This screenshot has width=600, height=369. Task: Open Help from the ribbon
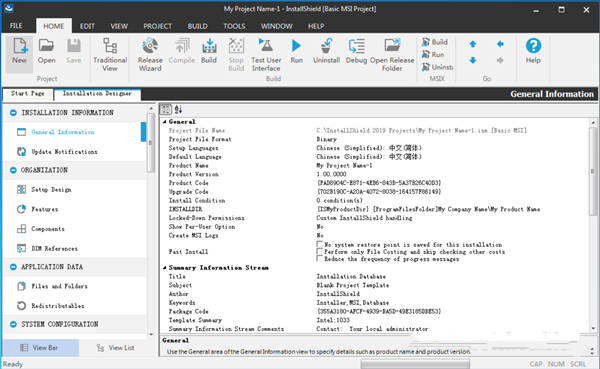click(533, 51)
